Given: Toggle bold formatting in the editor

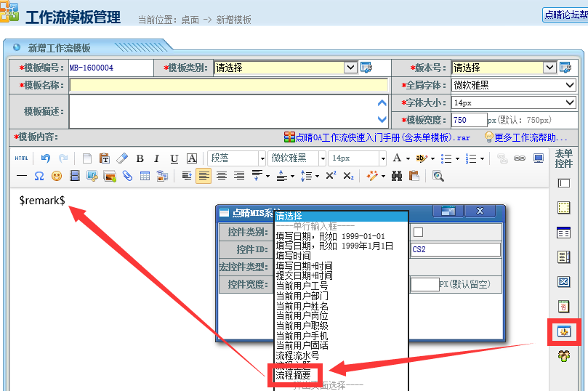Looking at the screenshot, I should (140, 158).
